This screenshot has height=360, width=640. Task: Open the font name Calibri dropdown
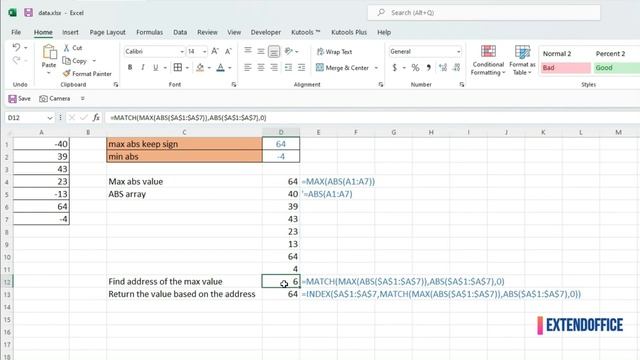tap(182, 52)
